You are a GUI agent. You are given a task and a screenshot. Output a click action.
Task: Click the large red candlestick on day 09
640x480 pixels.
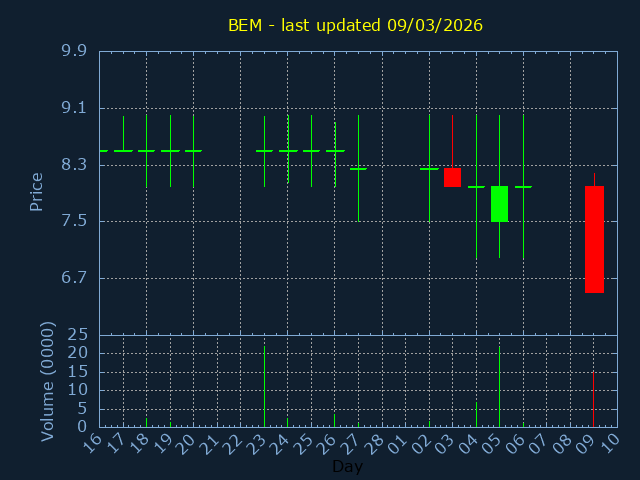594,239
